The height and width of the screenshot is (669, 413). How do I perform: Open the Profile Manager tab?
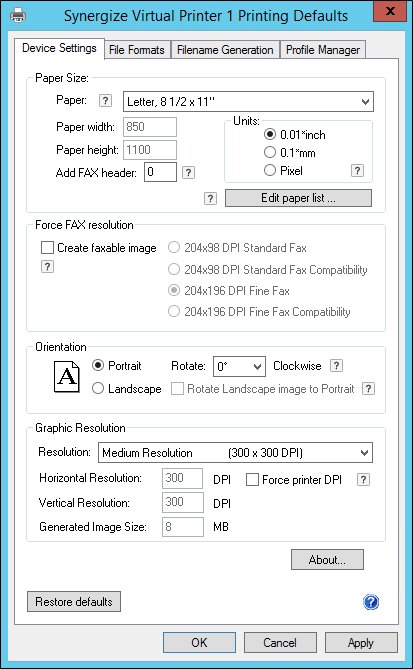pyautogui.click(x=323, y=50)
